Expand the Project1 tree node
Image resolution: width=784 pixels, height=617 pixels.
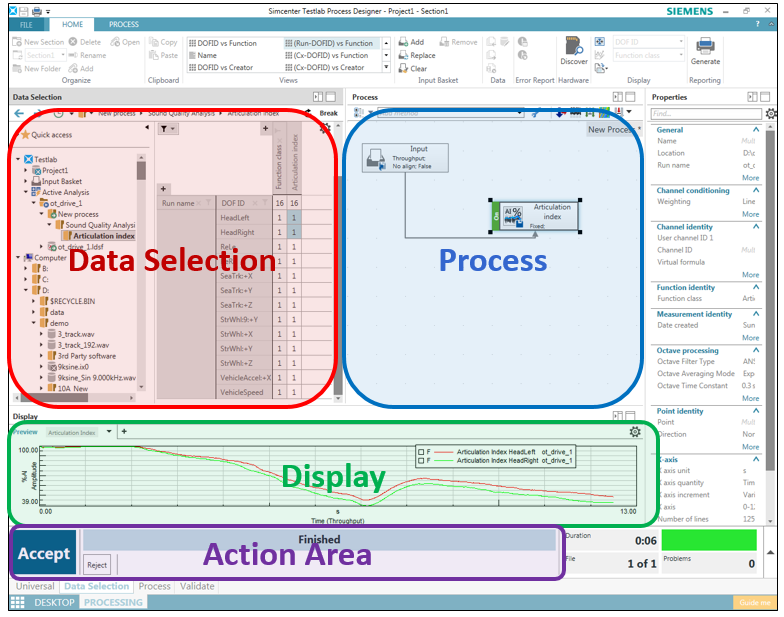[26, 171]
